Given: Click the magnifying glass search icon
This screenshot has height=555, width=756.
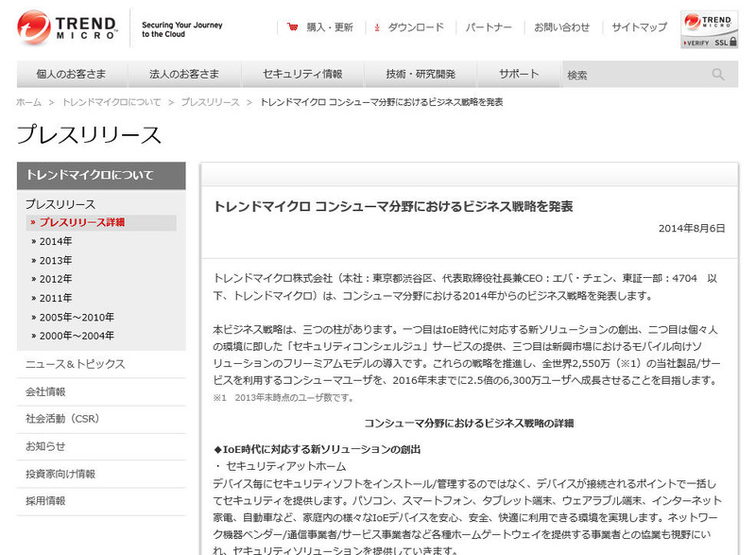Looking at the screenshot, I should pyautogui.click(x=718, y=75).
